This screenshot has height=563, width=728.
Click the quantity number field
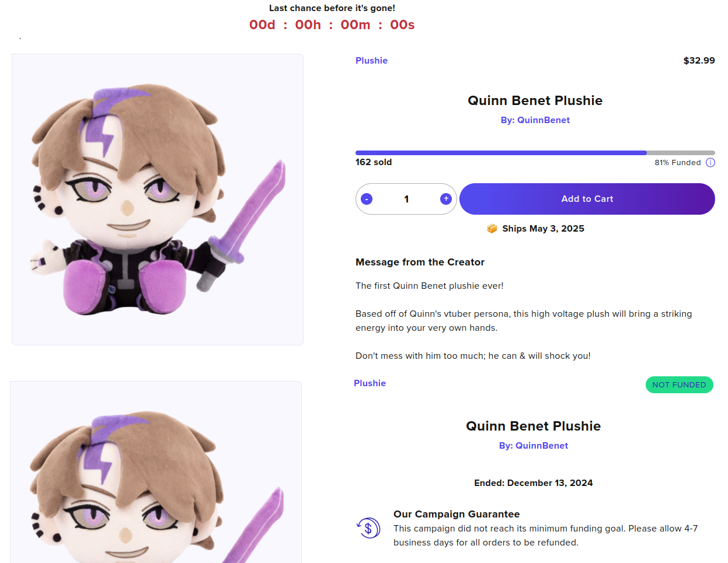point(406,199)
